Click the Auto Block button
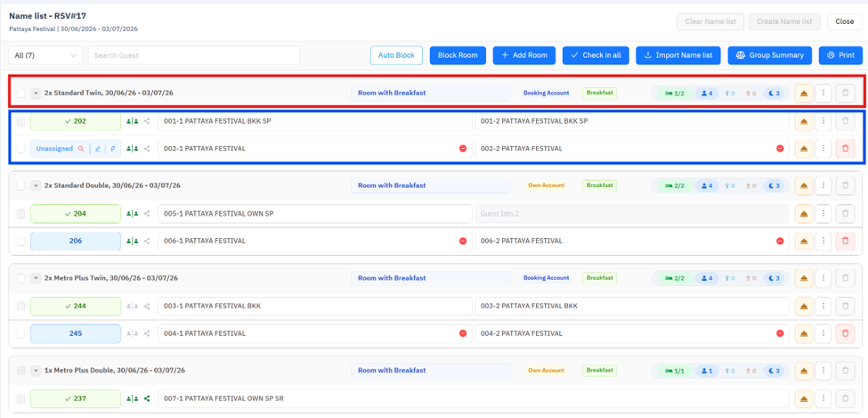 click(x=396, y=55)
